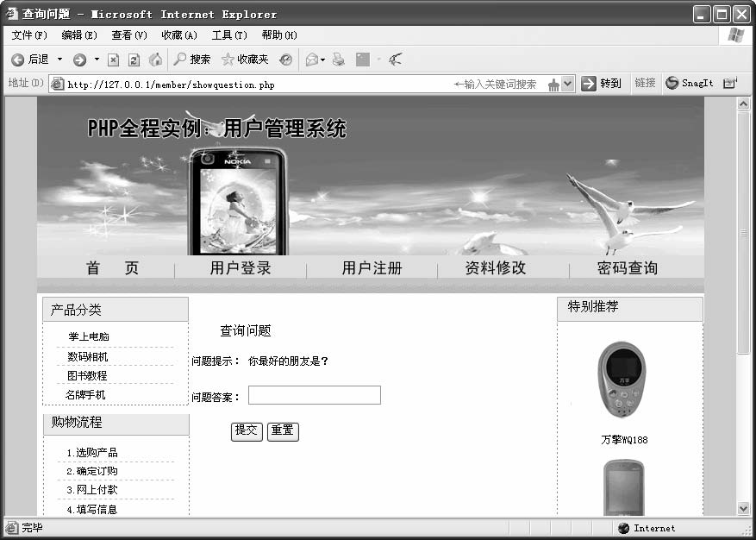Click the second recommended phone thumbnail
Viewport: 756px width, 540px height.
pos(624,487)
